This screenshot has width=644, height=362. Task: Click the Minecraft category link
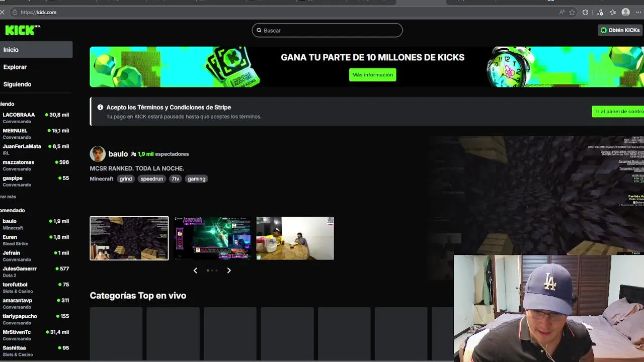[102, 178]
